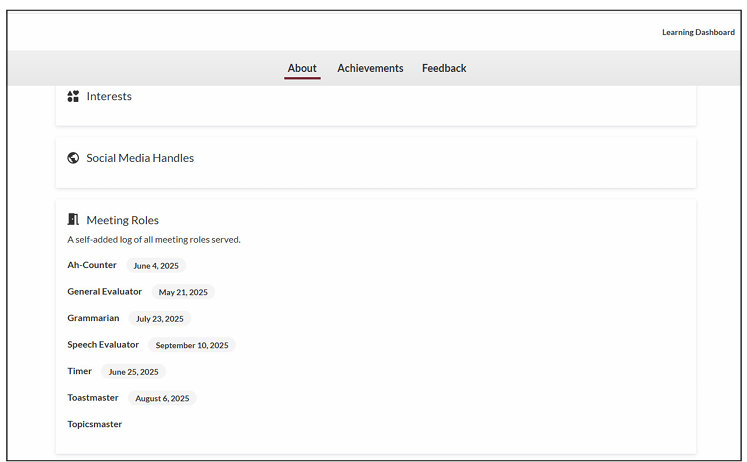Select the Ah-Counter role entry
This screenshot has height=462, width=747.
92,265
